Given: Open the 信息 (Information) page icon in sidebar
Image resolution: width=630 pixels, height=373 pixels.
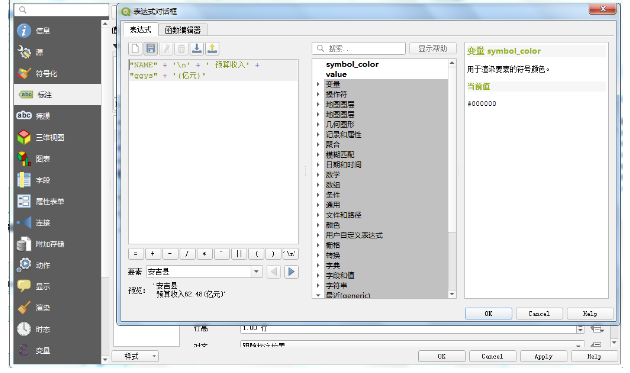Looking at the screenshot, I should [24, 31].
